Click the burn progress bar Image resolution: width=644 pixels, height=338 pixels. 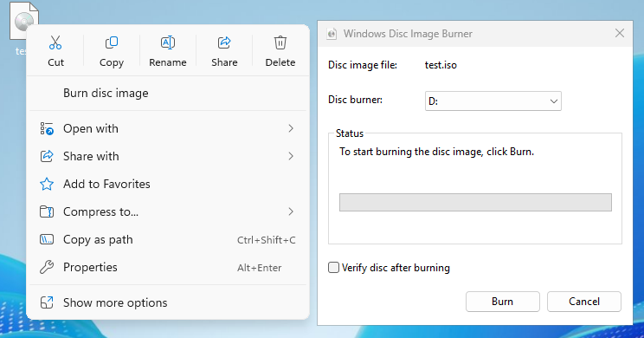[475, 202]
